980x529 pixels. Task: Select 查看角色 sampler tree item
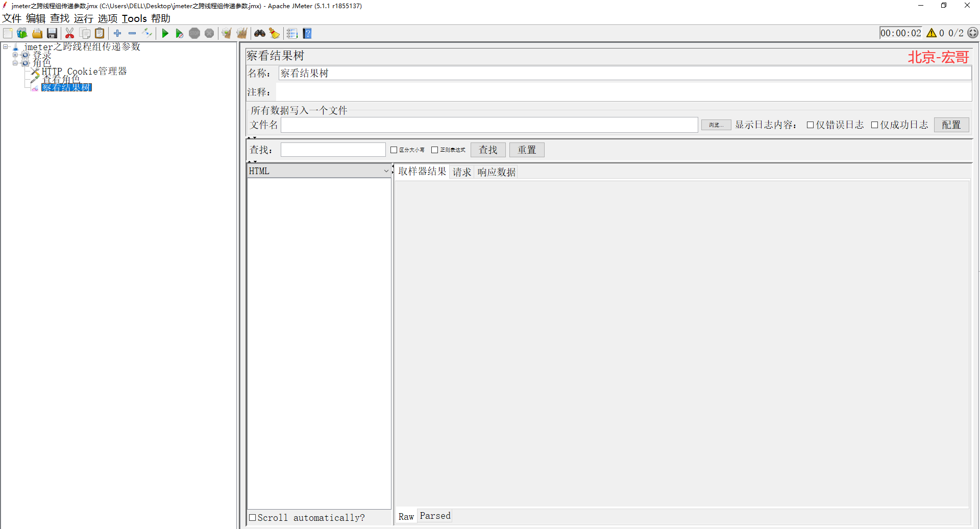tap(61, 79)
